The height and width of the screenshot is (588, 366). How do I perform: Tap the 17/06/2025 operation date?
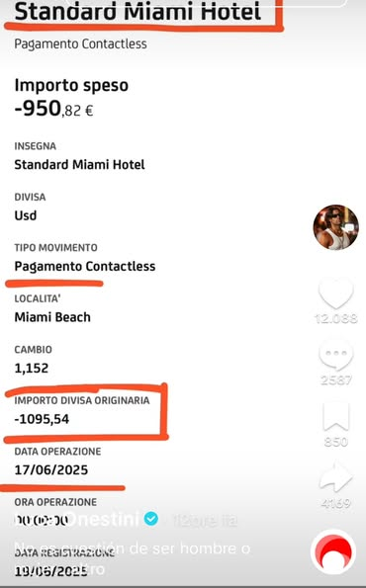click(51, 469)
